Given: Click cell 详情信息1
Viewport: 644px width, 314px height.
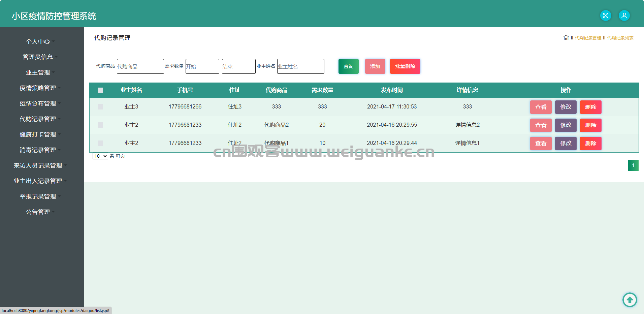Looking at the screenshot, I should (x=468, y=143).
